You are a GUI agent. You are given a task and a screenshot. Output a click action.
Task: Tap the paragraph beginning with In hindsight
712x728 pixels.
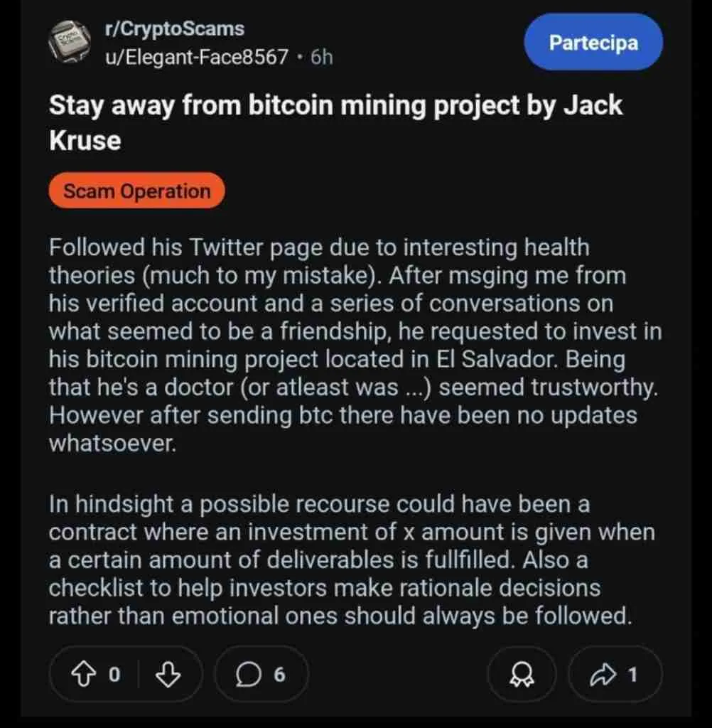[354, 560]
